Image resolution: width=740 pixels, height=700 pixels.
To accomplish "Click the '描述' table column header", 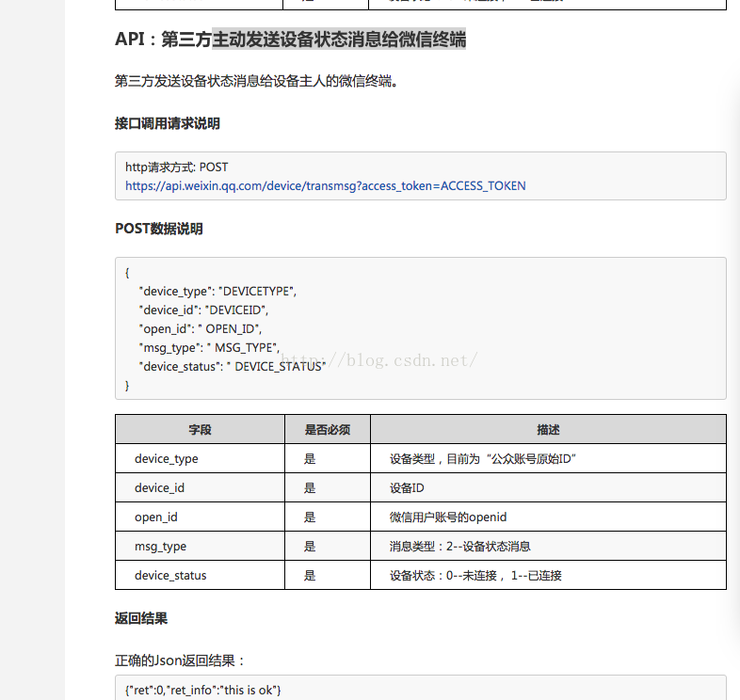I will pyautogui.click(x=548, y=430).
